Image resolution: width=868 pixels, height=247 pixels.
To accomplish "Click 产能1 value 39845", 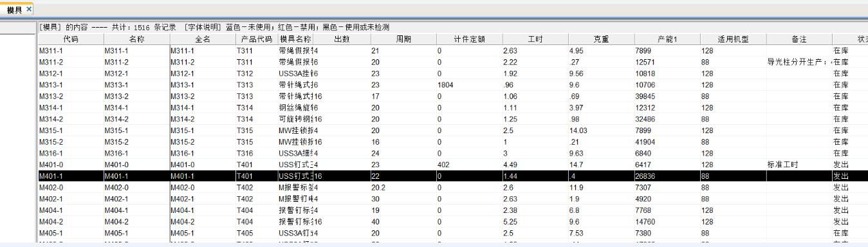I will click(x=667, y=96).
